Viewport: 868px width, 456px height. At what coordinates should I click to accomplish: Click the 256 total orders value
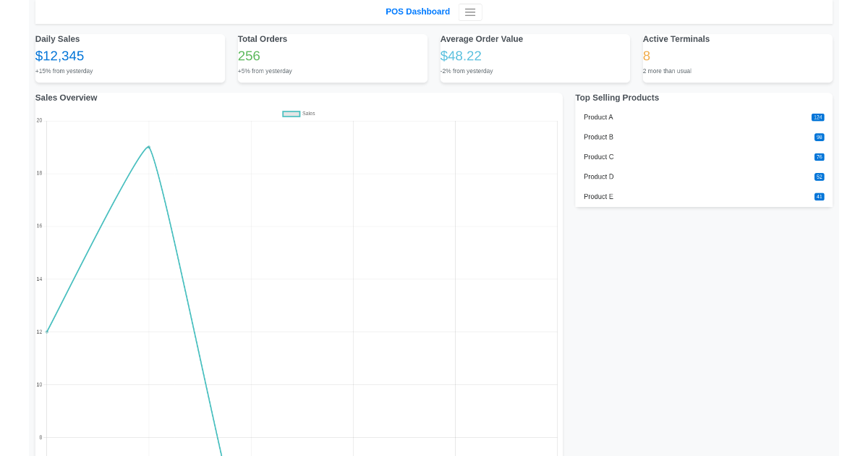tap(249, 56)
